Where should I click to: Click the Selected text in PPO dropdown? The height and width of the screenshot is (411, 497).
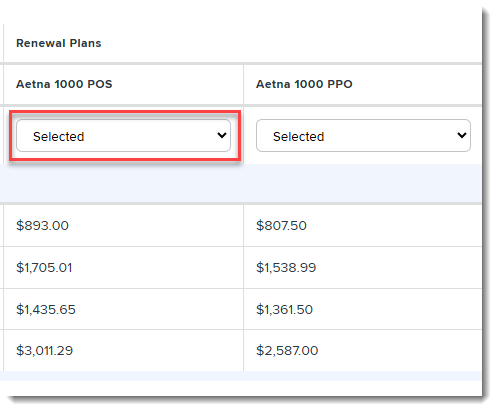(299, 137)
